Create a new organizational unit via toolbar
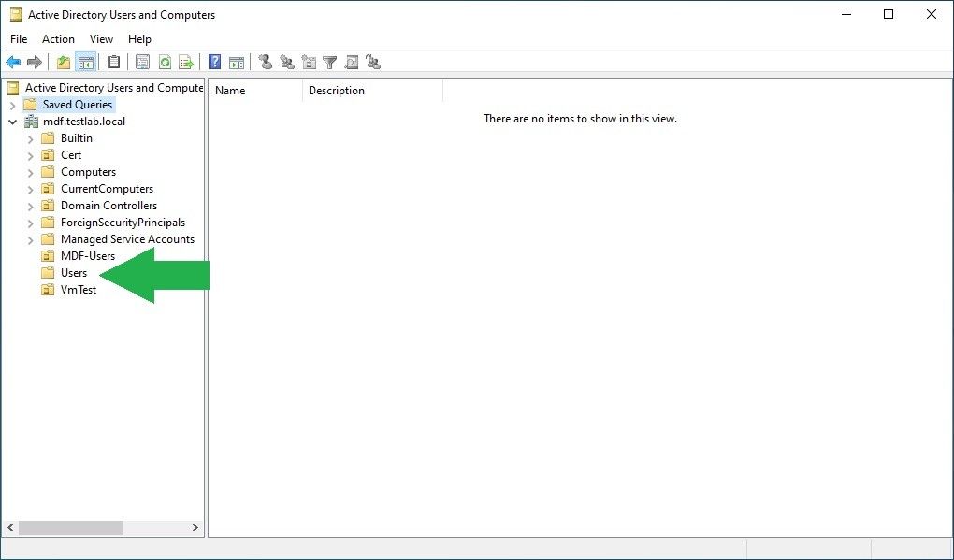Image resolution: width=954 pixels, height=560 pixels. tap(309, 62)
